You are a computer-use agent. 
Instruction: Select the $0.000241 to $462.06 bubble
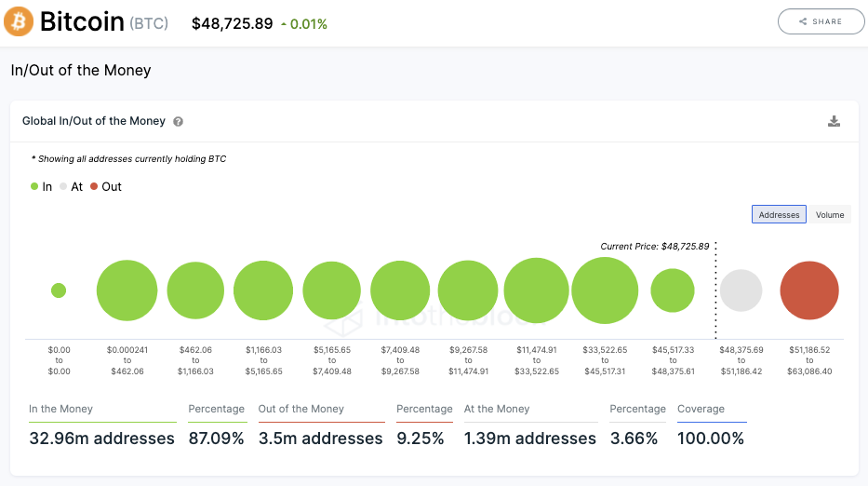coord(127,290)
